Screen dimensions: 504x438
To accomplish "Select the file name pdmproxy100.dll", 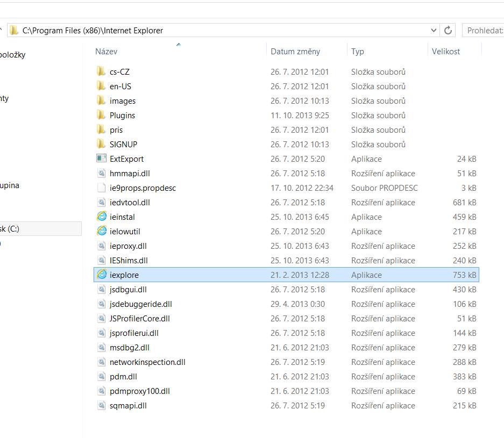I will tap(139, 391).
